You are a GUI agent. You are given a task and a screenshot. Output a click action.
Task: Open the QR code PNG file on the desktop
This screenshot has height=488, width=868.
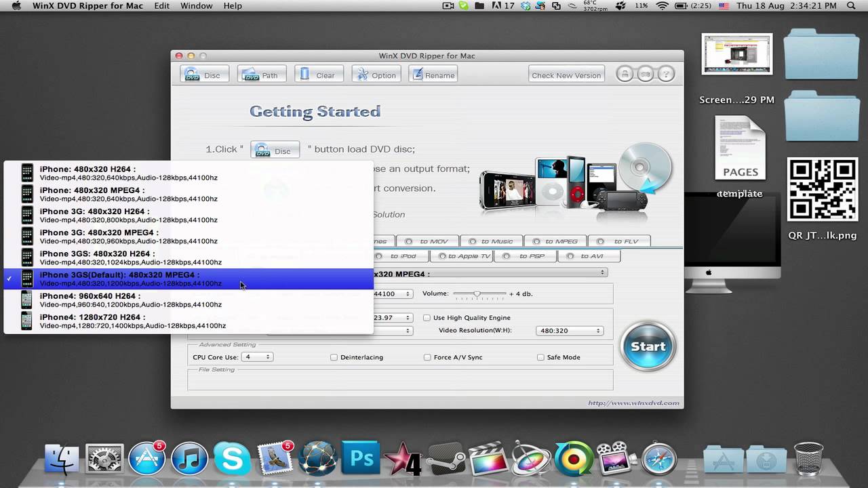click(822, 190)
